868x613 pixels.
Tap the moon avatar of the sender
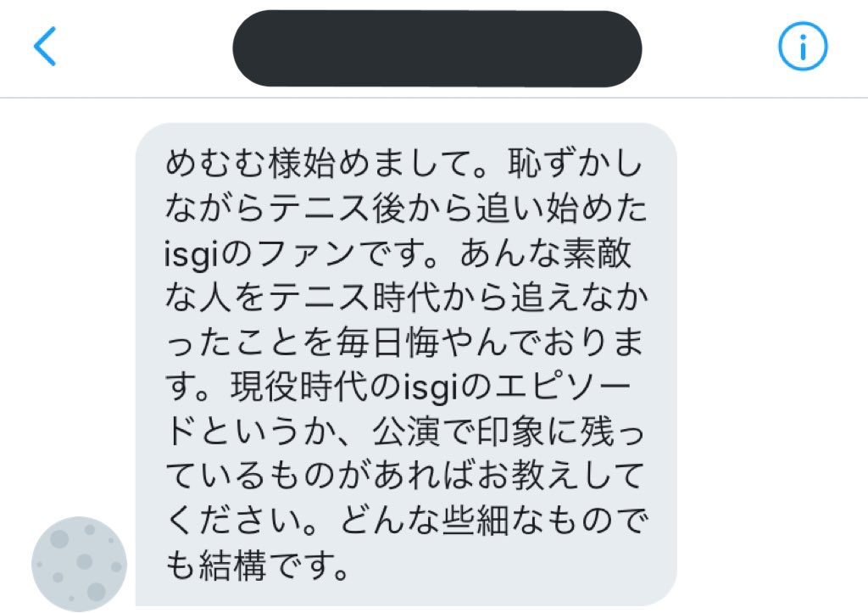(x=79, y=564)
